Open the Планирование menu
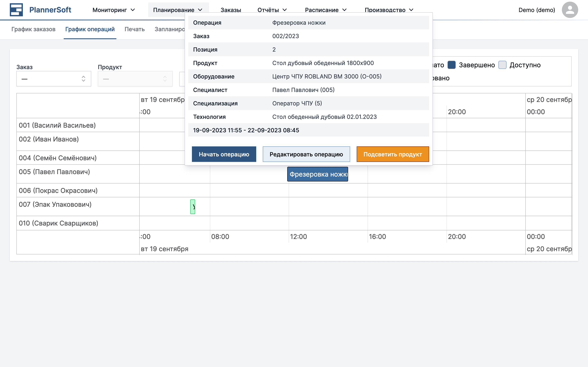Viewport: 588px width, 367px height. (174, 10)
